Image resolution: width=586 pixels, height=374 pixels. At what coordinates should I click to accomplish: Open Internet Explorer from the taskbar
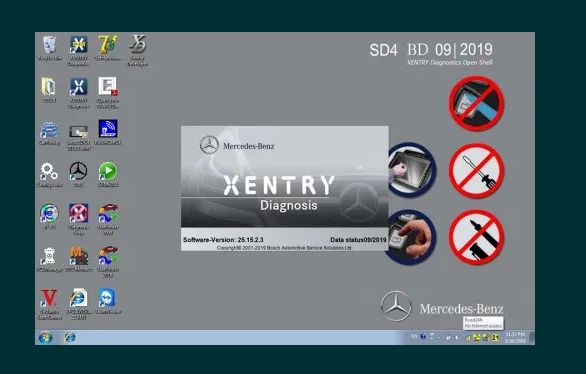tap(70, 337)
